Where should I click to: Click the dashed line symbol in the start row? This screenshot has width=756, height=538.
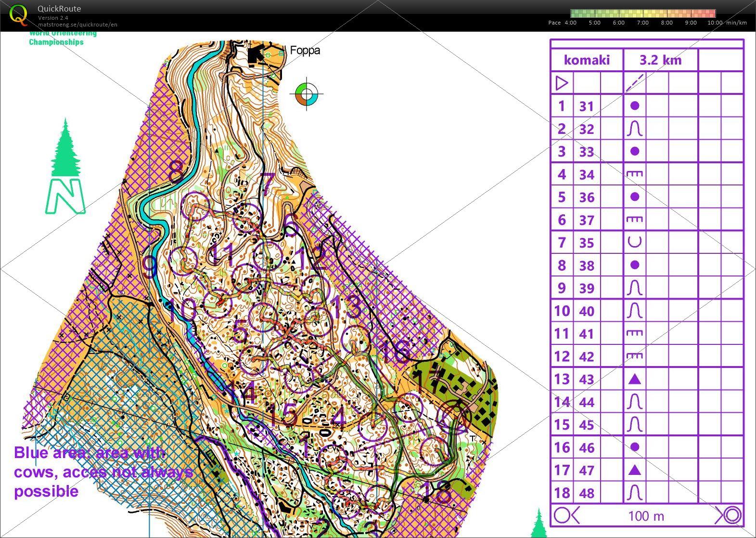[x=635, y=83]
